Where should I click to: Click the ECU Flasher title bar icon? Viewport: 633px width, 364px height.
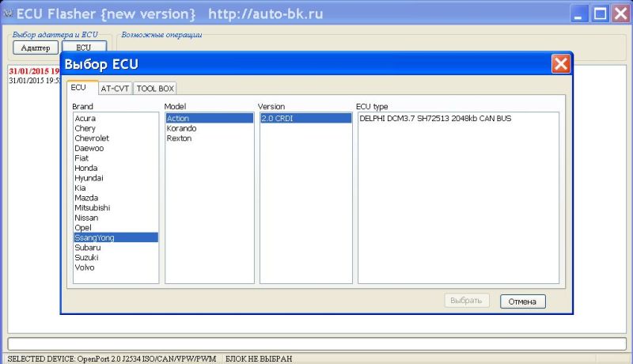tap(9, 13)
